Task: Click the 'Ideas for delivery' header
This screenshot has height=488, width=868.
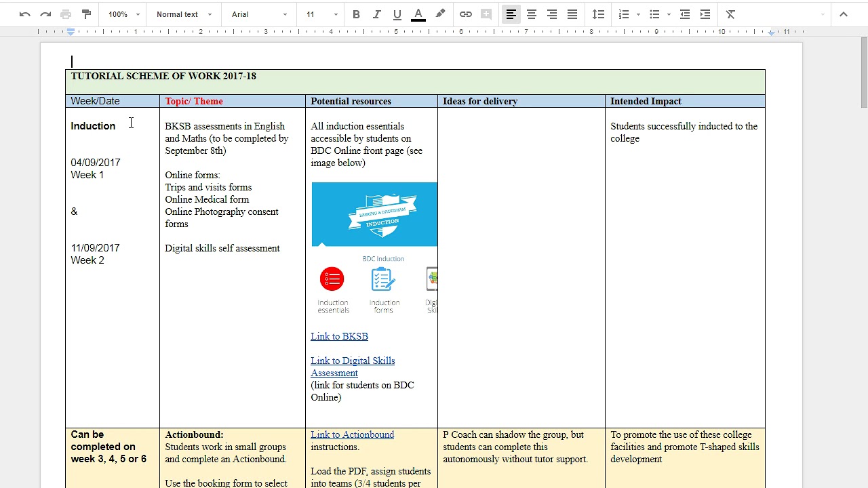Action: tap(480, 101)
